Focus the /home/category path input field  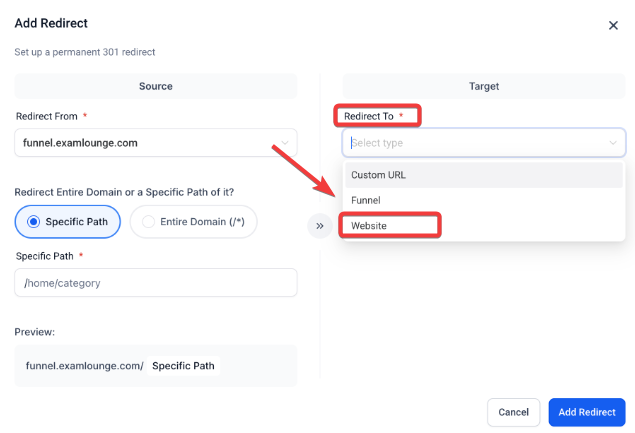click(x=156, y=283)
